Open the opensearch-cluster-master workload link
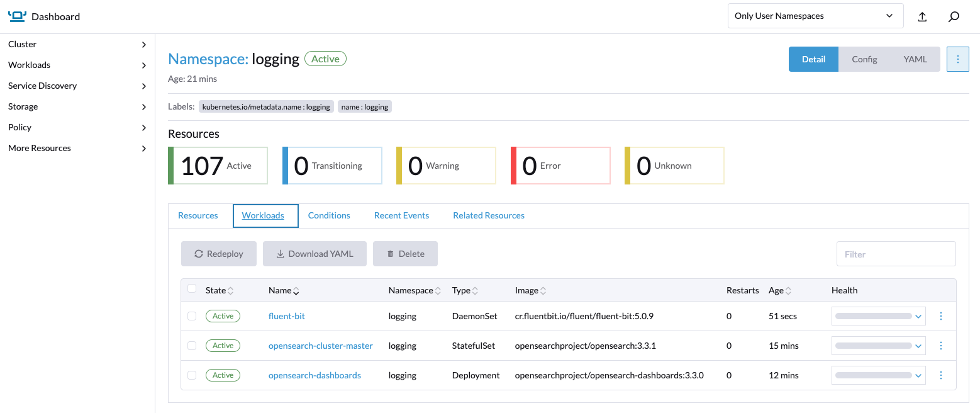Viewport: 980px width, 413px height. (x=321, y=346)
